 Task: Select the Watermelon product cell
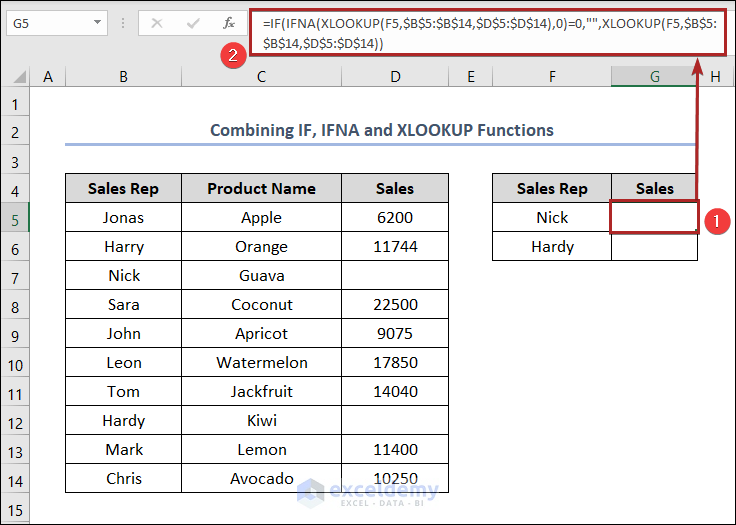pyautogui.click(x=262, y=362)
